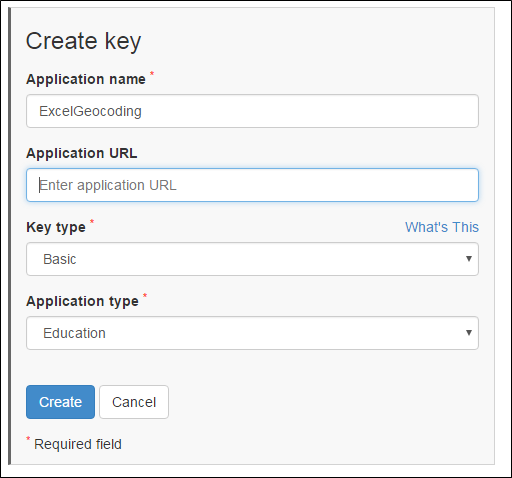512x478 pixels.
Task: Click the Create key heading
Action: click(83, 41)
